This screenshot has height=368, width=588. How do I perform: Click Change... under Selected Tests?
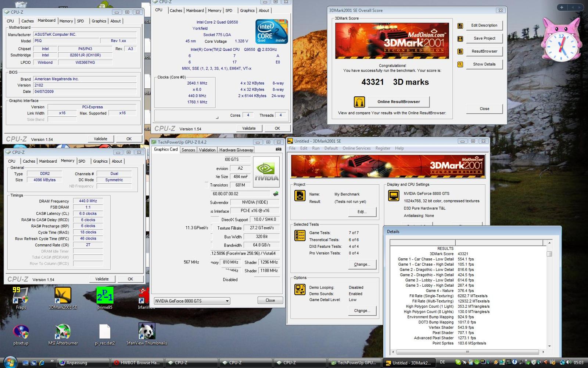click(362, 264)
